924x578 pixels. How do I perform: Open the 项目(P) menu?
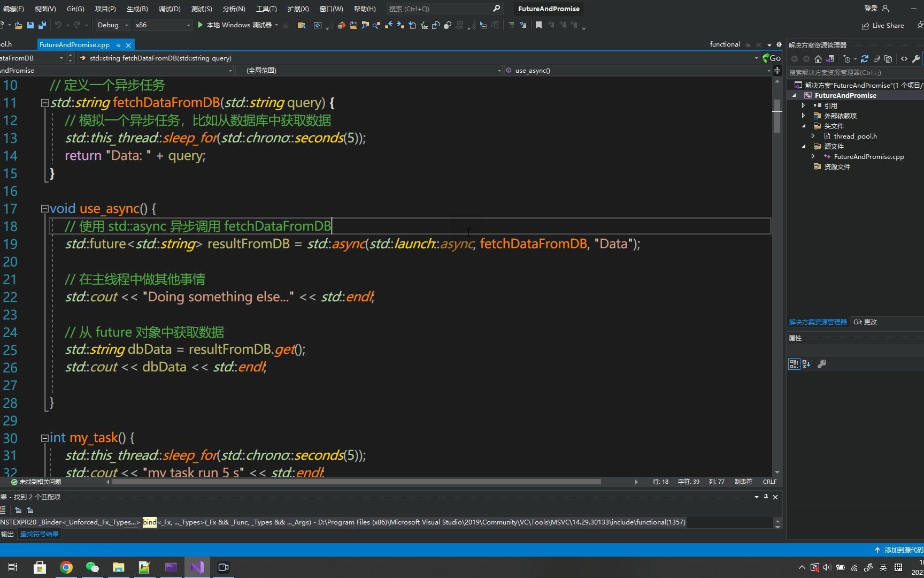tap(105, 9)
